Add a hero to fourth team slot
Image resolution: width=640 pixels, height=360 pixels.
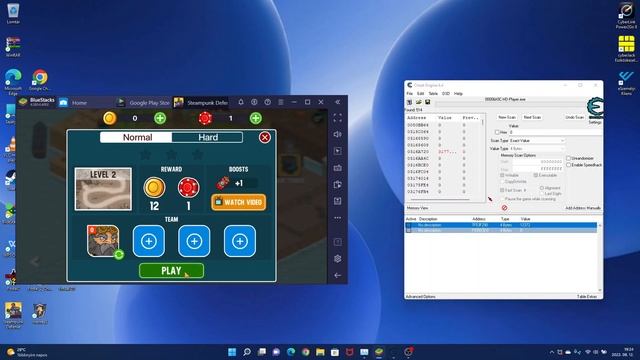pos(240,241)
